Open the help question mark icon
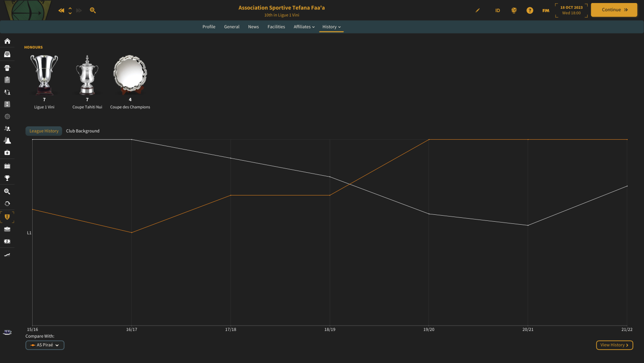The width and height of the screenshot is (644, 363). pos(530,10)
